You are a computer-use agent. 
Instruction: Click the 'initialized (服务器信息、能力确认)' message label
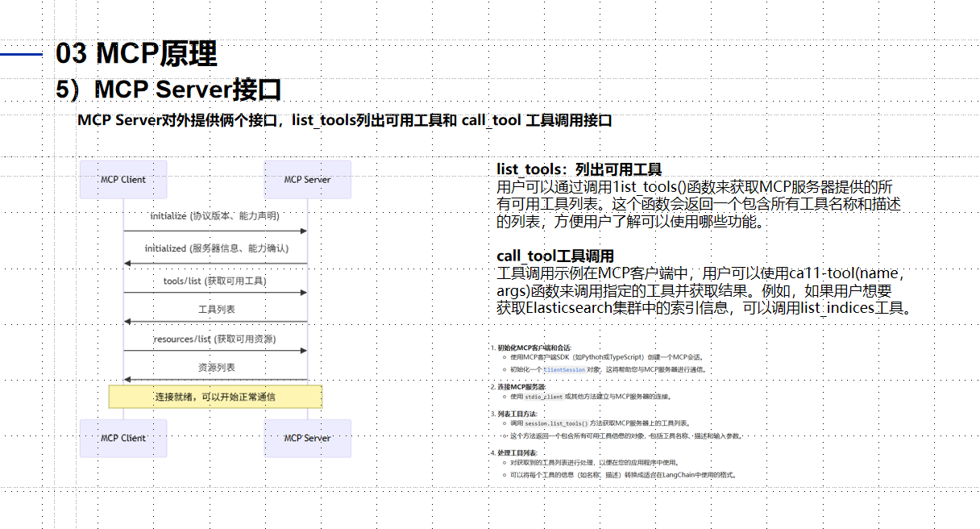215,248
